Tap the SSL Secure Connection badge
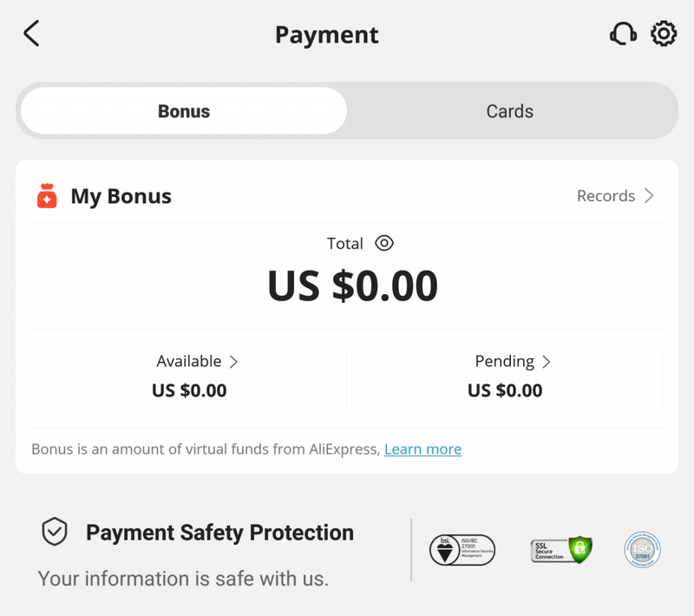Screen dimensions: 694x616 (561, 549)
